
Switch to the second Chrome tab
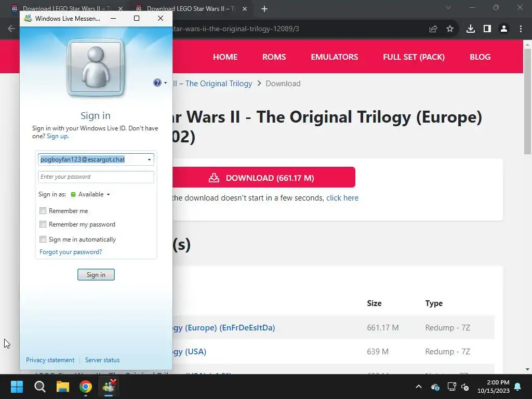coord(190,8)
